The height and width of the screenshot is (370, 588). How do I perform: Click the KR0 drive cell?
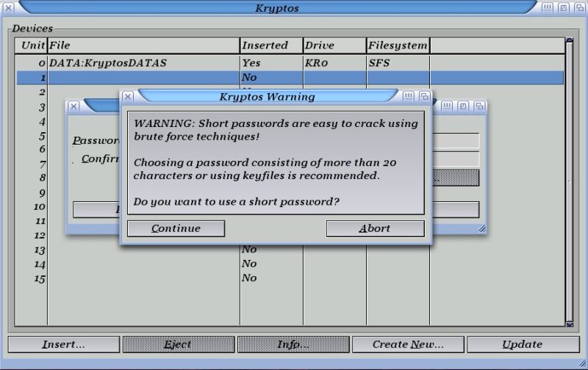click(317, 63)
